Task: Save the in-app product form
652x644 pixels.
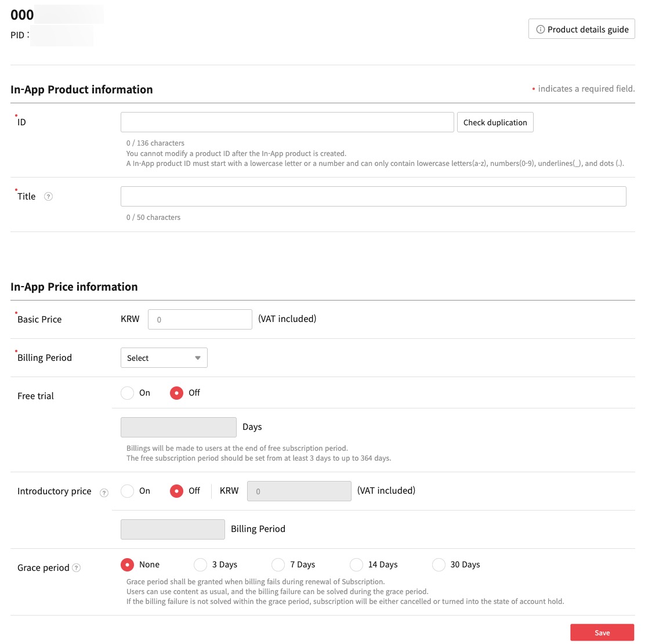Action: [x=602, y=632]
